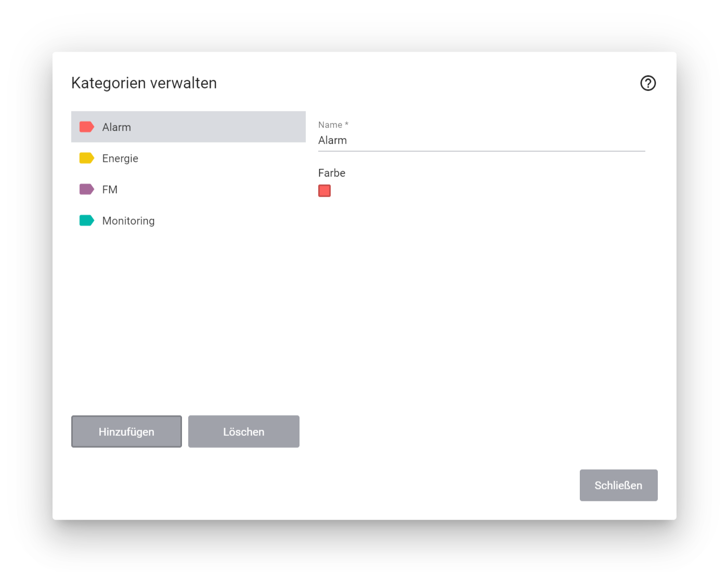Click the yellow Energie tag icon
Viewport: 728px width, 572px height.
87,158
